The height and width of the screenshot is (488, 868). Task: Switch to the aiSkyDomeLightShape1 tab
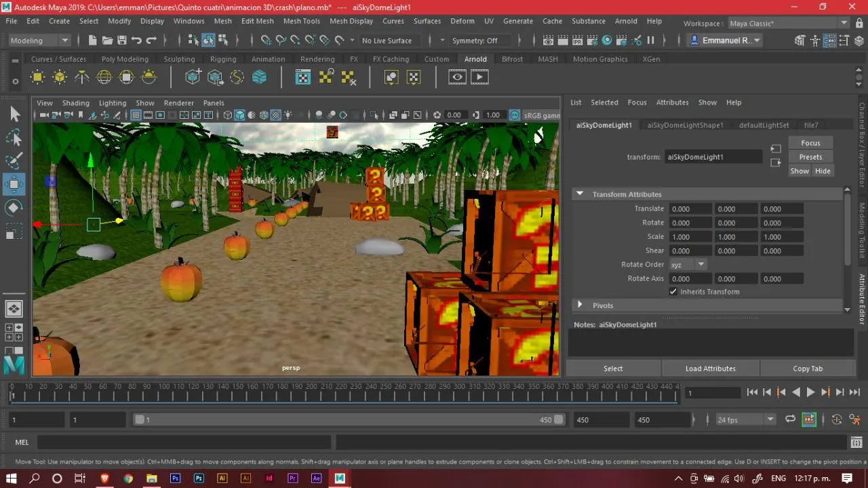click(x=685, y=125)
